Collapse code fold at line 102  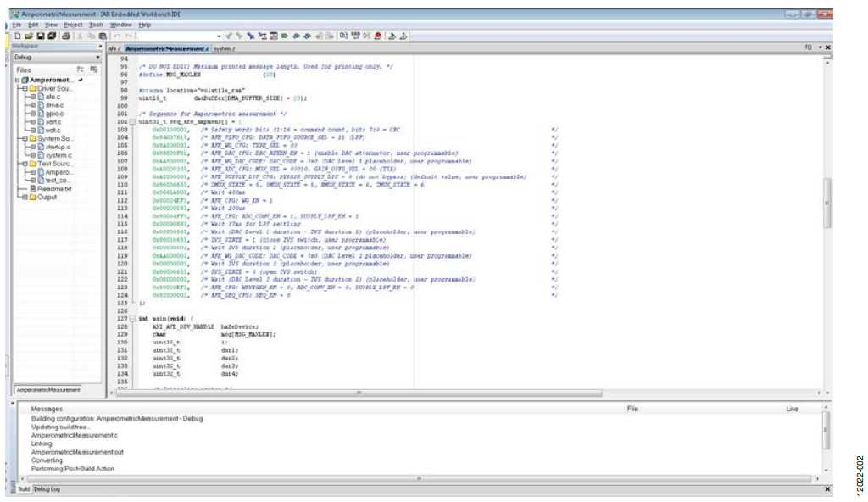133,122
